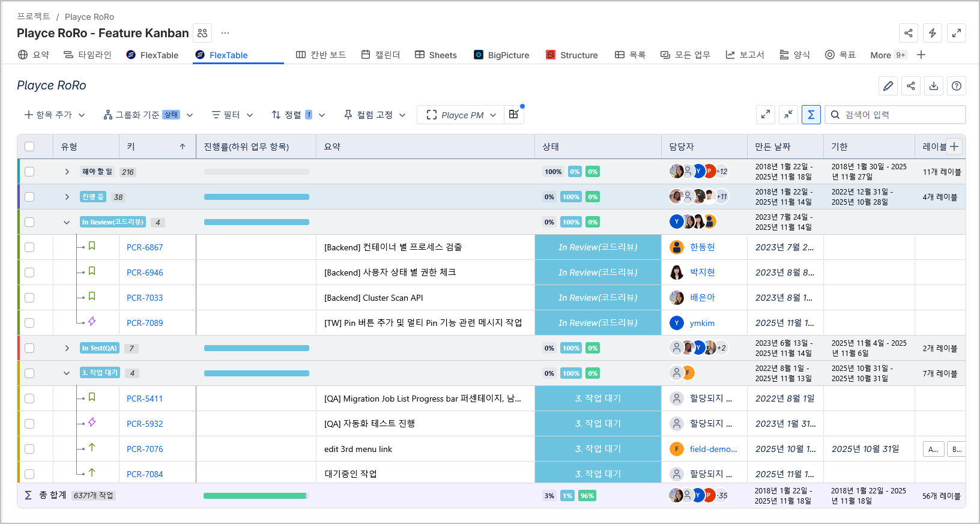The width and height of the screenshot is (980, 524).
Task: Collapse the 3. 작업 대기 group
Action: point(67,373)
